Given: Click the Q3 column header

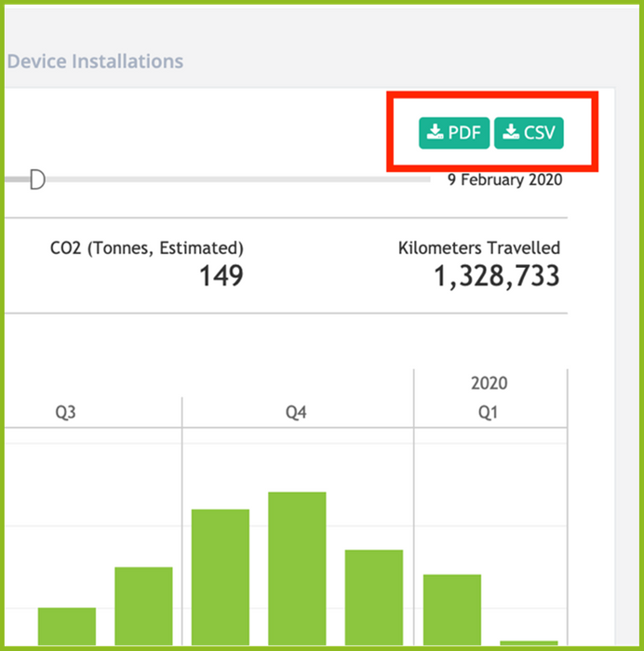Looking at the screenshot, I should pos(66,412).
